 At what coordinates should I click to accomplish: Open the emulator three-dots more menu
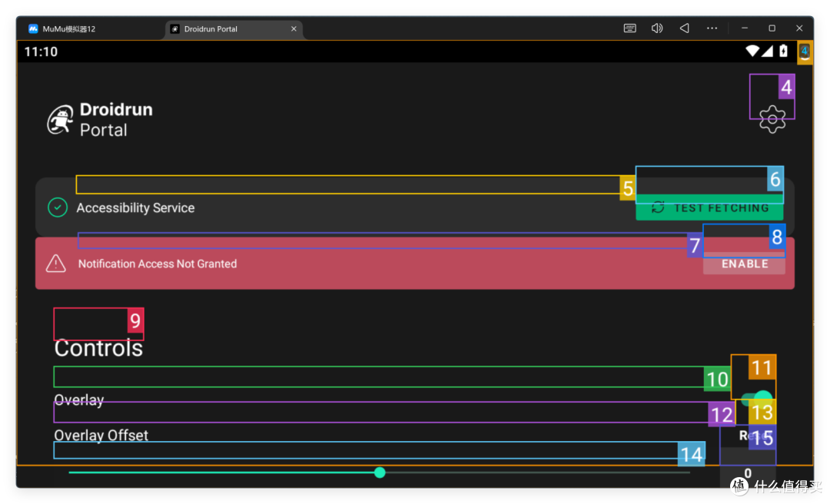coord(712,28)
